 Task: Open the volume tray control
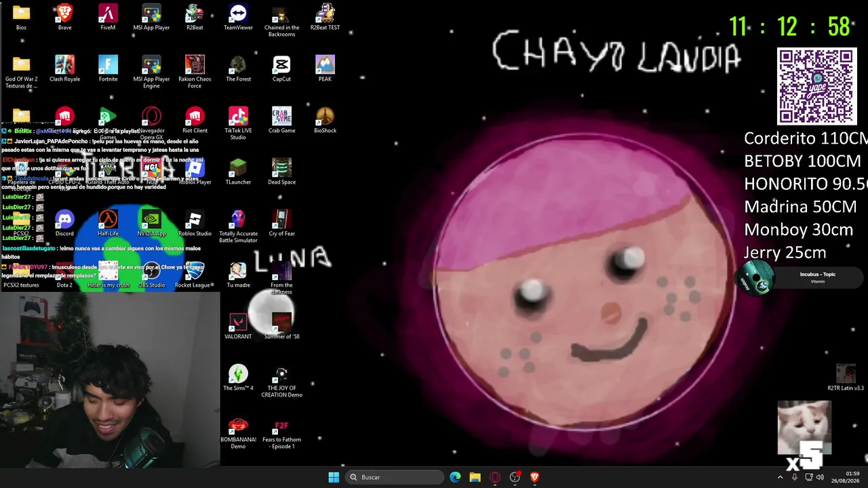coord(821,477)
